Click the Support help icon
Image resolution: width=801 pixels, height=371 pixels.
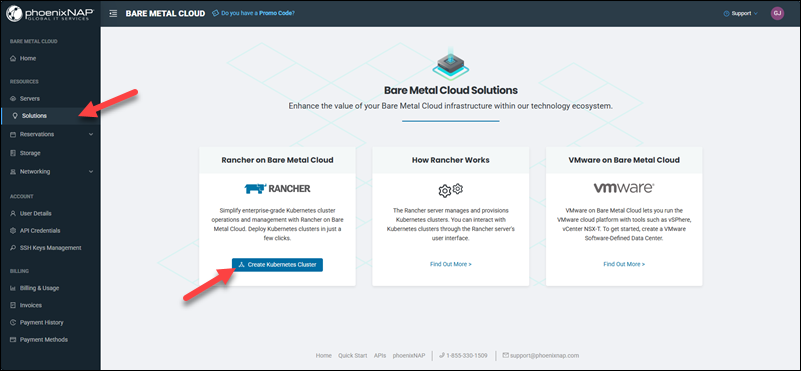click(x=726, y=13)
